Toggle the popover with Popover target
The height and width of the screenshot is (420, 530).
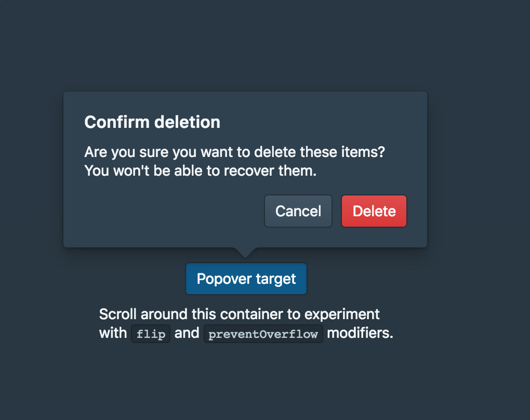tap(246, 279)
